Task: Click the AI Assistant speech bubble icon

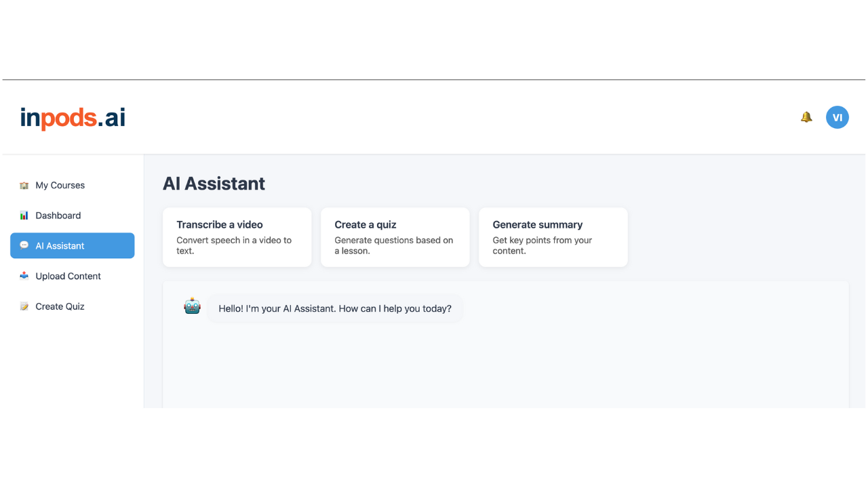Action: [24, 245]
